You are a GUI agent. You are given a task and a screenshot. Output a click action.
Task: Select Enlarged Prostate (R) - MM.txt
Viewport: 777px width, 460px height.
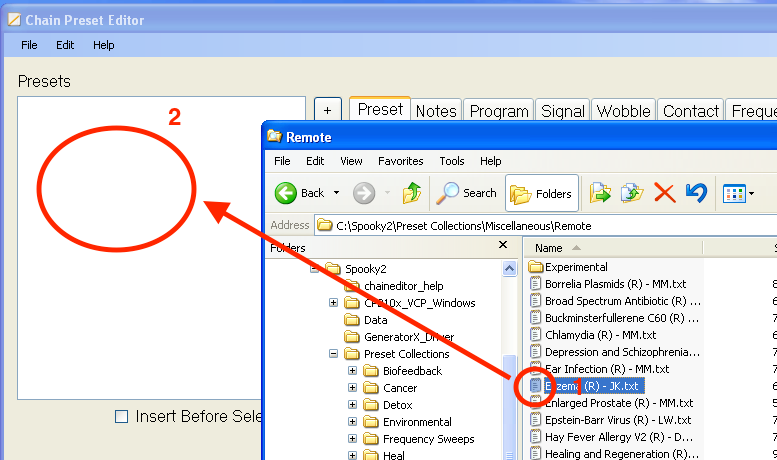(x=619, y=403)
